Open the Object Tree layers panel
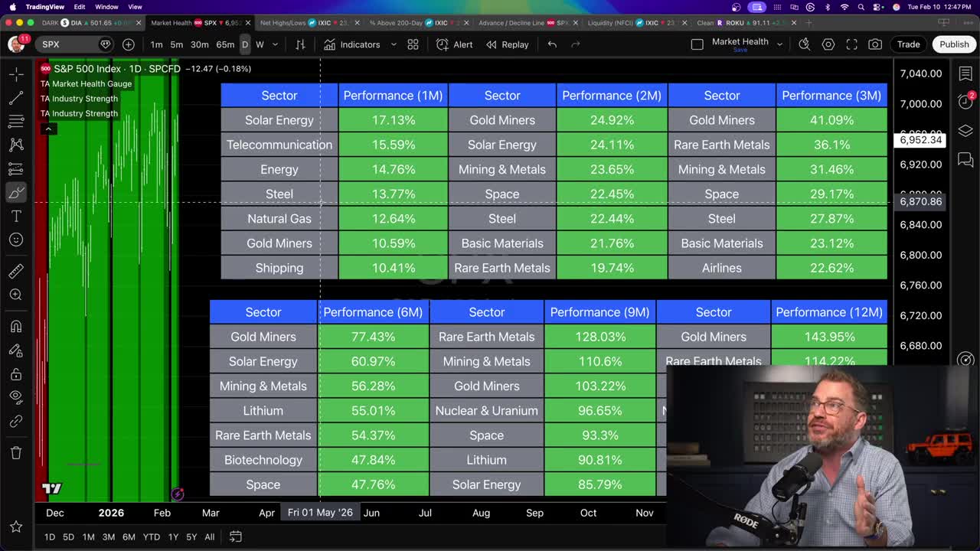 pyautogui.click(x=965, y=131)
